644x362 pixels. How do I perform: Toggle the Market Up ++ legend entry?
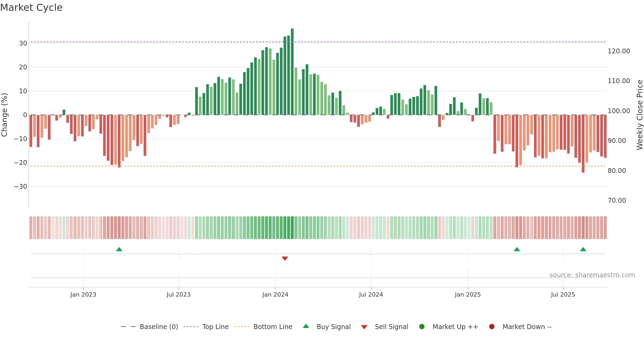tap(448, 327)
